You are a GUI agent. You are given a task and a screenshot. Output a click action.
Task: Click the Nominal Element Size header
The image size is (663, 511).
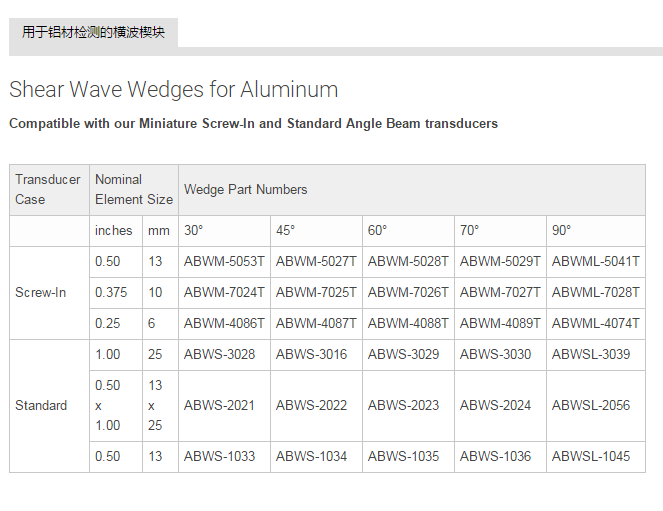click(x=133, y=190)
